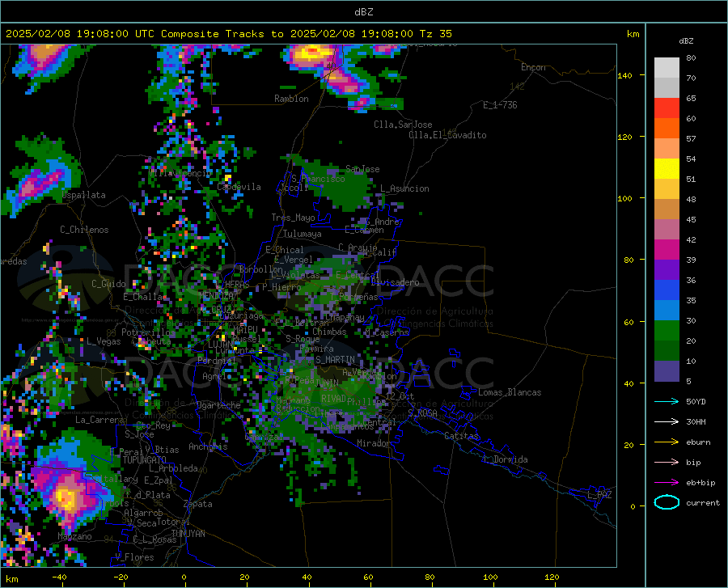
Task: Click the yellow storm core at the top edge above Ramblon
Action: coord(312,52)
